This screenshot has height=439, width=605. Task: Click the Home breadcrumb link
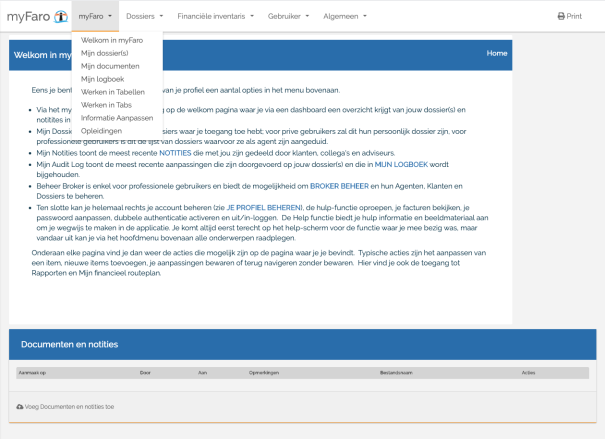[x=497, y=53]
